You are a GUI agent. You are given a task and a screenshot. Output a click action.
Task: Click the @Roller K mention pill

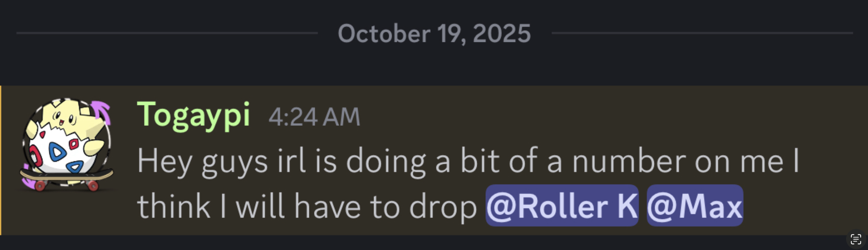click(562, 205)
